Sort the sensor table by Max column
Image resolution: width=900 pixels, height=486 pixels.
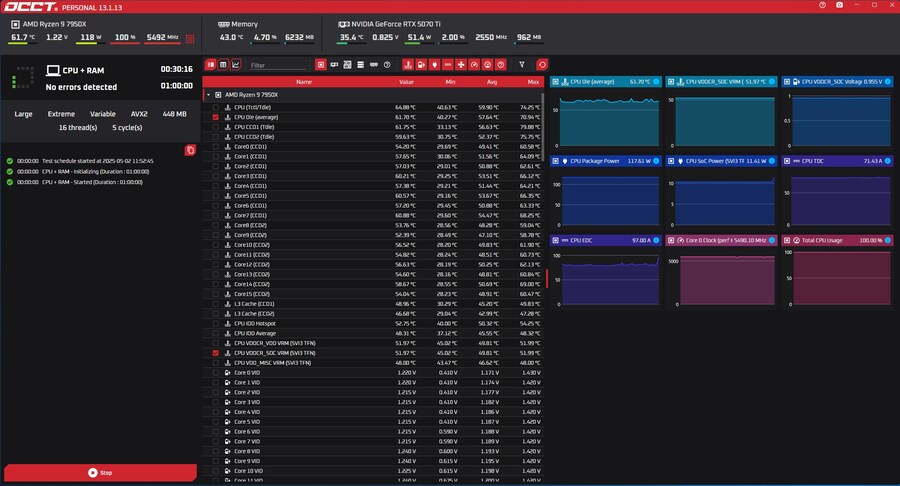coord(532,82)
